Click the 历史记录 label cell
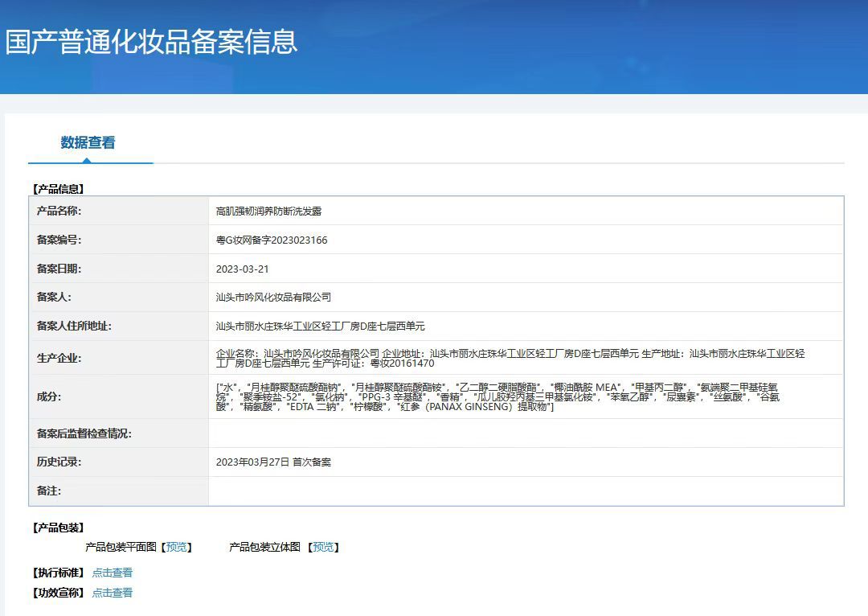This screenshot has height=616, width=868. (118, 462)
